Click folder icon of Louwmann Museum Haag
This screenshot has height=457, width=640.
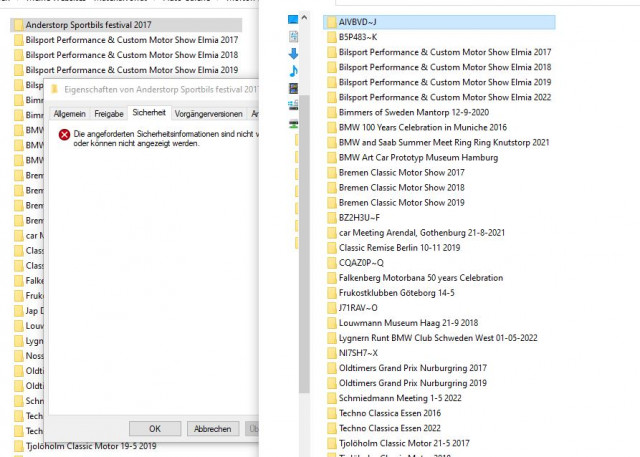click(x=331, y=323)
